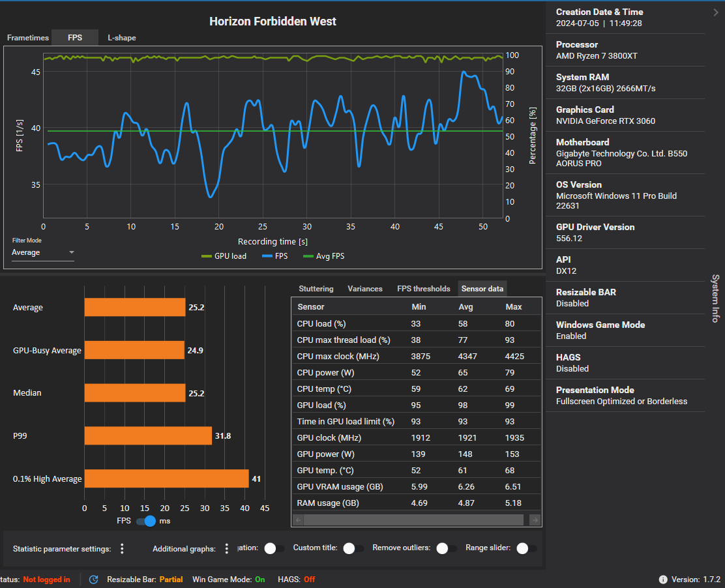This screenshot has height=588, width=725.
Task: Click API value 'DX12'
Action: point(566,271)
